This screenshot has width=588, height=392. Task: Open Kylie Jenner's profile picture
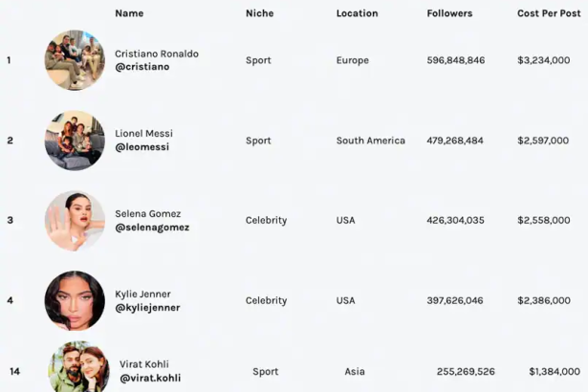click(x=75, y=301)
